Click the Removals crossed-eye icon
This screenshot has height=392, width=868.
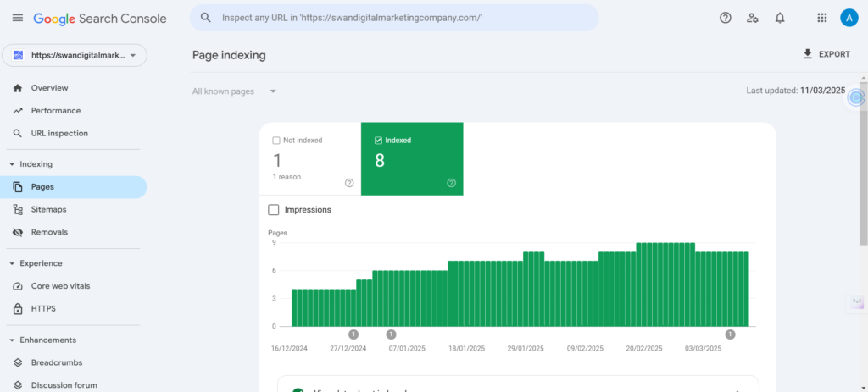point(18,232)
